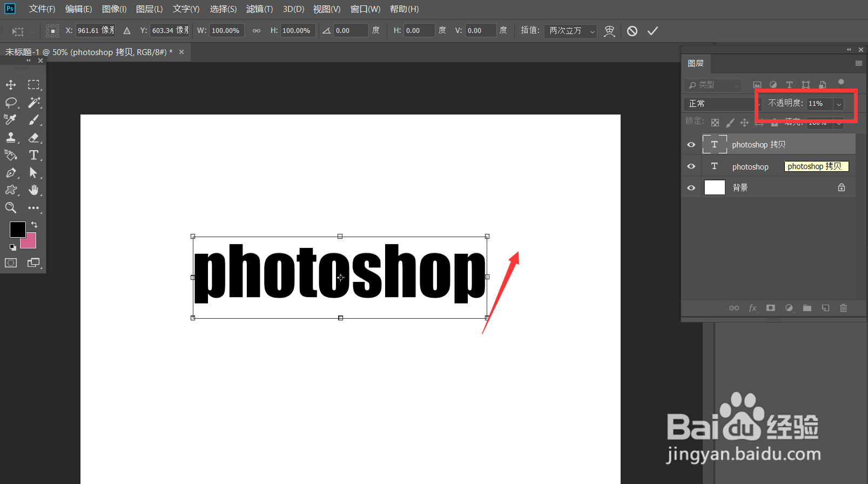Select the Eraser tool

(x=34, y=137)
